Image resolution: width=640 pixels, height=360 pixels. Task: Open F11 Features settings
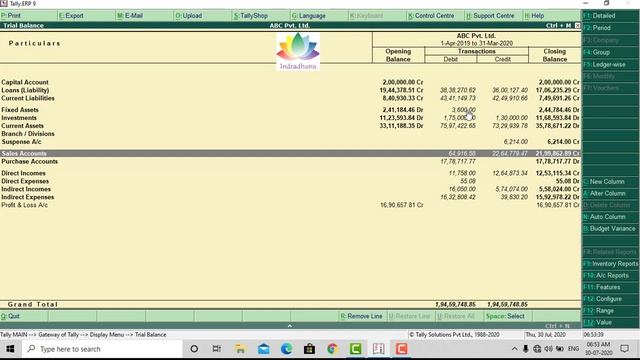[x=611, y=287]
